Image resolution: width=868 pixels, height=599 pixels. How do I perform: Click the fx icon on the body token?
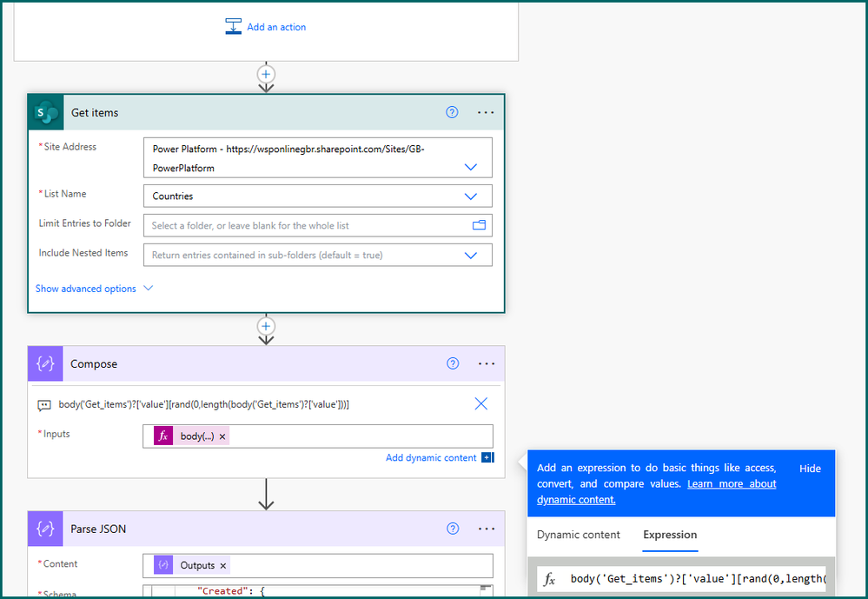163,436
